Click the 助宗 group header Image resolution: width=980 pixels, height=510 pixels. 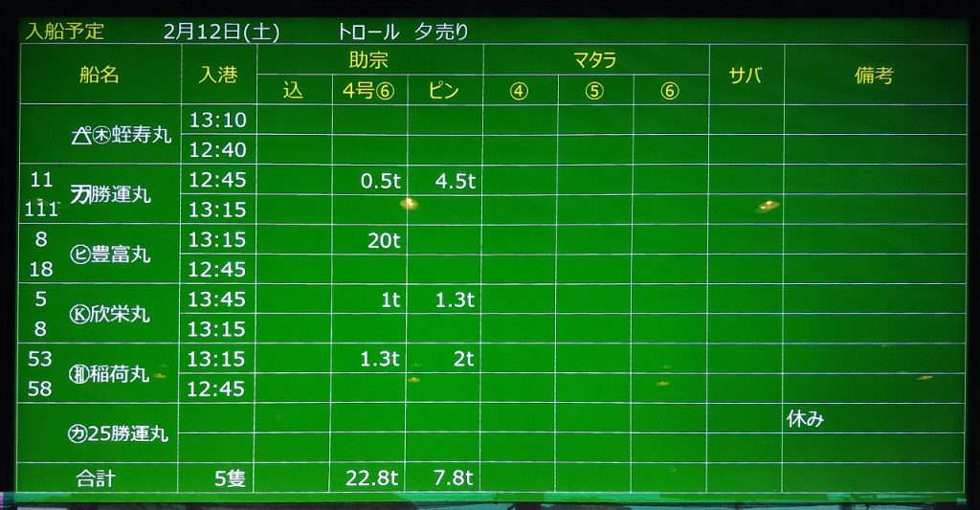(368, 60)
